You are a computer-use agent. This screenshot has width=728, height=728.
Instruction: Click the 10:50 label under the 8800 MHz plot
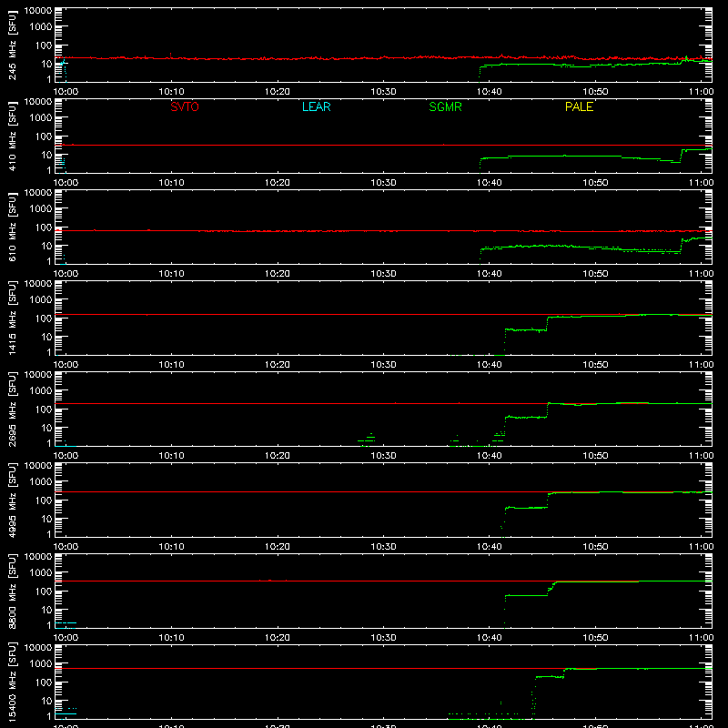click(x=595, y=638)
